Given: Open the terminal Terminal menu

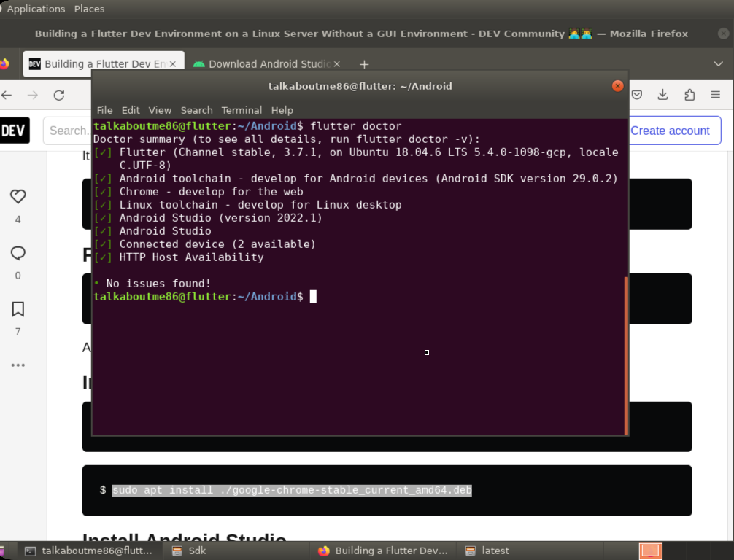Looking at the screenshot, I should (242, 110).
